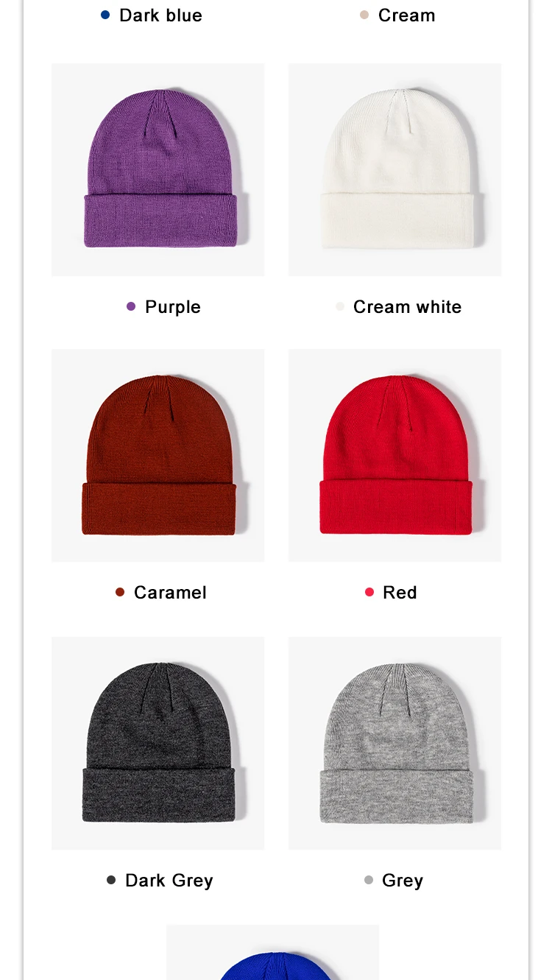Select the Dark Grey label

coord(169,881)
